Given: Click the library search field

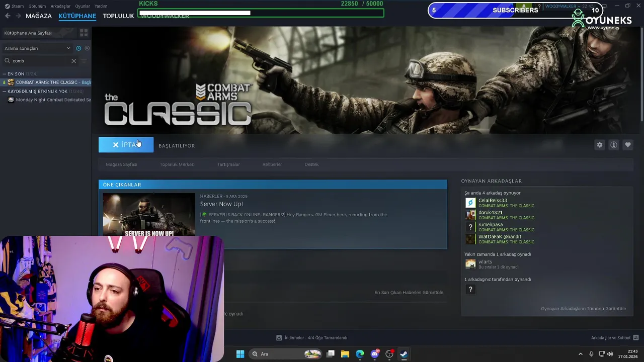Looking at the screenshot, I should (40, 61).
